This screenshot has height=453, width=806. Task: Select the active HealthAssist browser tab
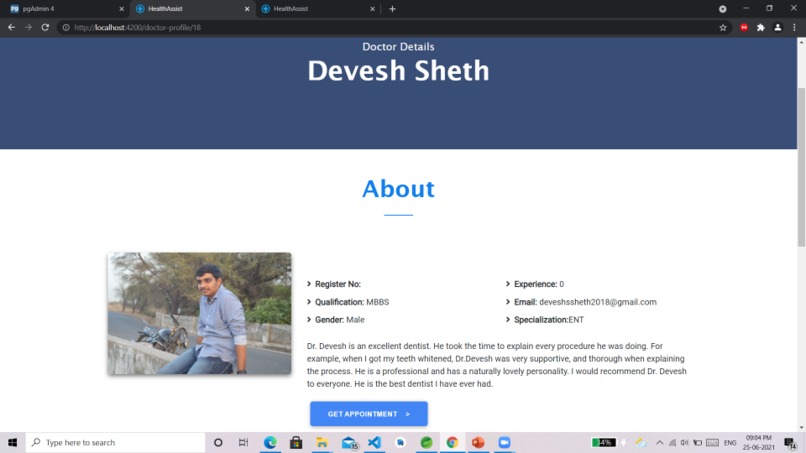tap(191, 9)
